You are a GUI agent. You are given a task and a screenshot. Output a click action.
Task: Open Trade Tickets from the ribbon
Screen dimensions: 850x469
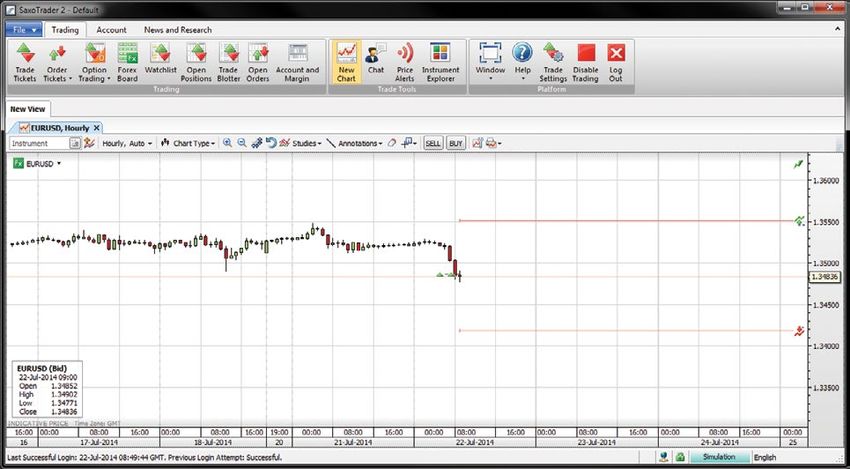[x=25, y=63]
